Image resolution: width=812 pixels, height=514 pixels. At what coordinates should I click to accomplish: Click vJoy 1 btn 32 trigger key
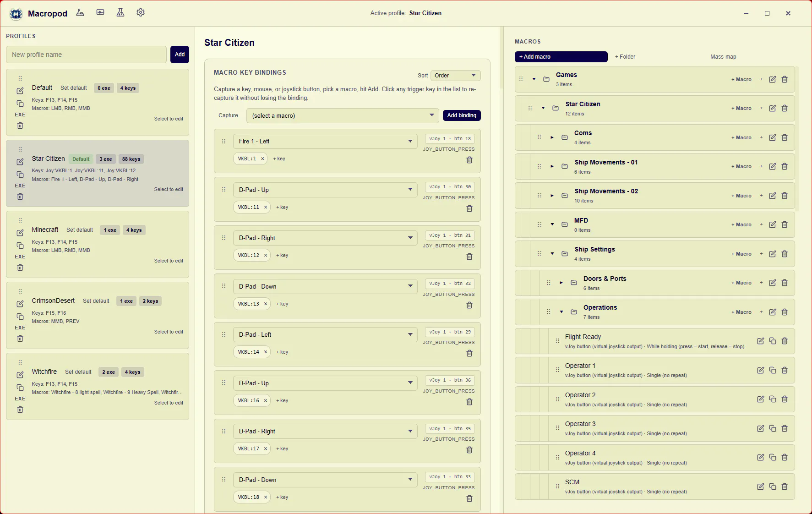pos(450,284)
